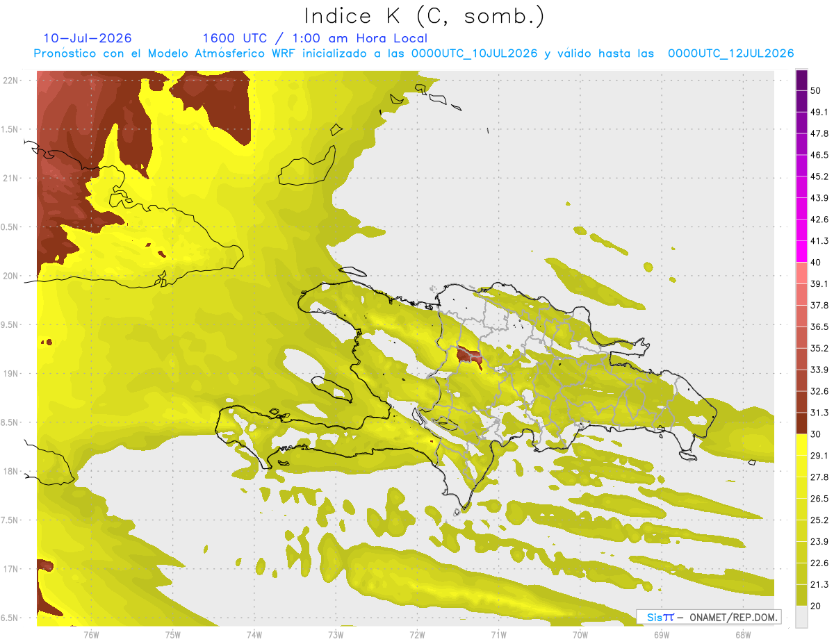Select the '46.5' scale value
834x644 pixels.
click(x=819, y=155)
